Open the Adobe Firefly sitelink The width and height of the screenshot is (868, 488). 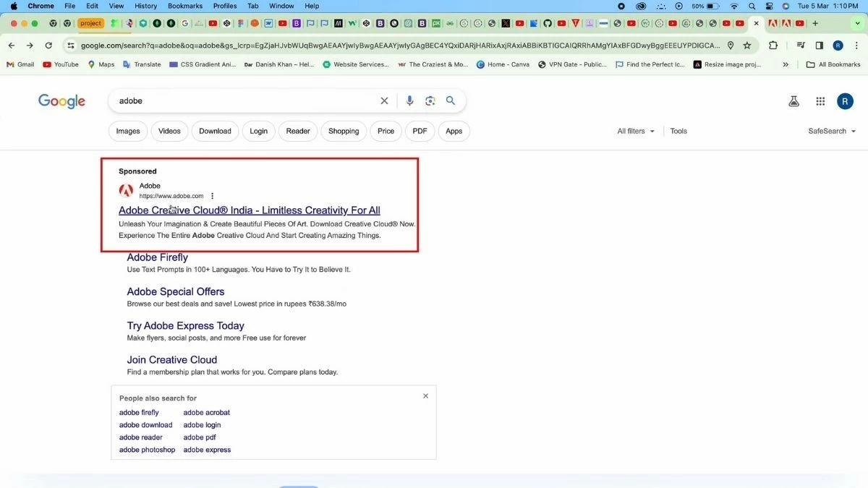point(157,257)
